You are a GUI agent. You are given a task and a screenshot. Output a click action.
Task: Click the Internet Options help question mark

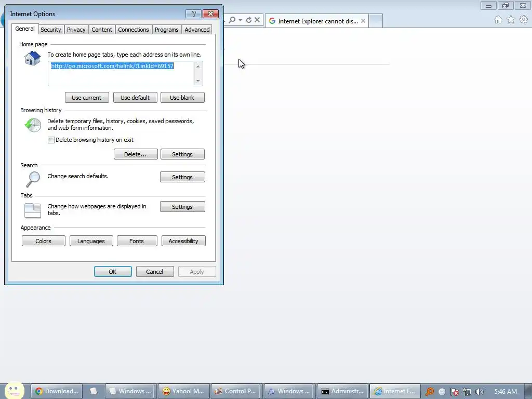click(193, 14)
